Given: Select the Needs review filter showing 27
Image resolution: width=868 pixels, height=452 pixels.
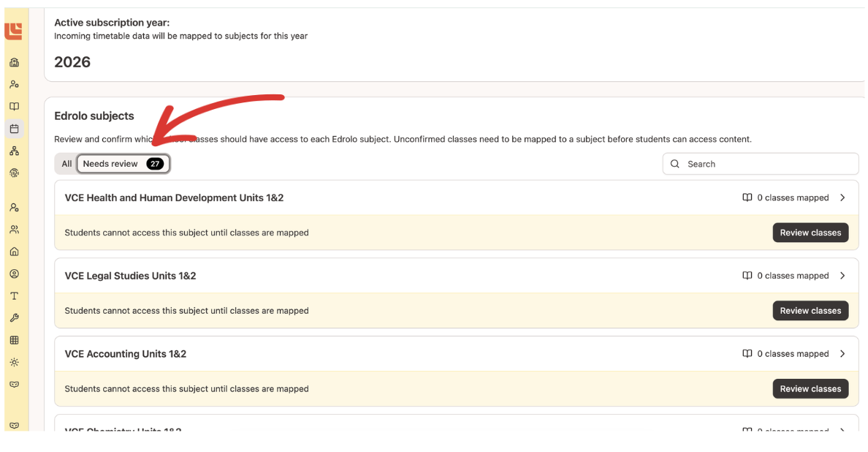Looking at the screenshot, I should (123, 163).
